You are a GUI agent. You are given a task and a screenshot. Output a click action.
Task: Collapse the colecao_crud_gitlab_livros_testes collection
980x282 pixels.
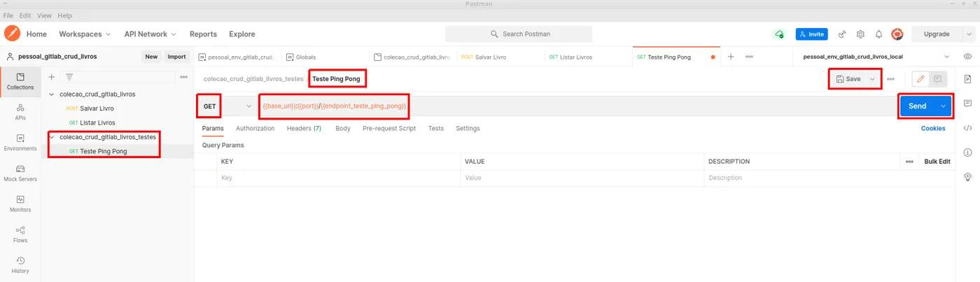point(52,137)
